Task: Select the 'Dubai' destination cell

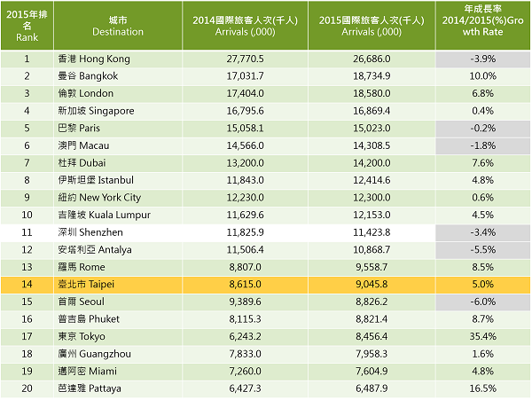Action: pyautogui.click(x=118, y=163)
